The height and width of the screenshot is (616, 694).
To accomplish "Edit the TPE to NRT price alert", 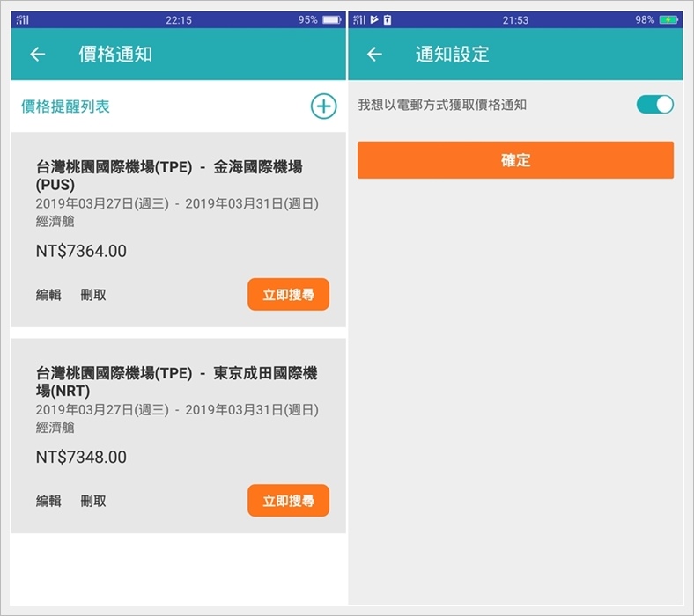I will pos(48,501).
